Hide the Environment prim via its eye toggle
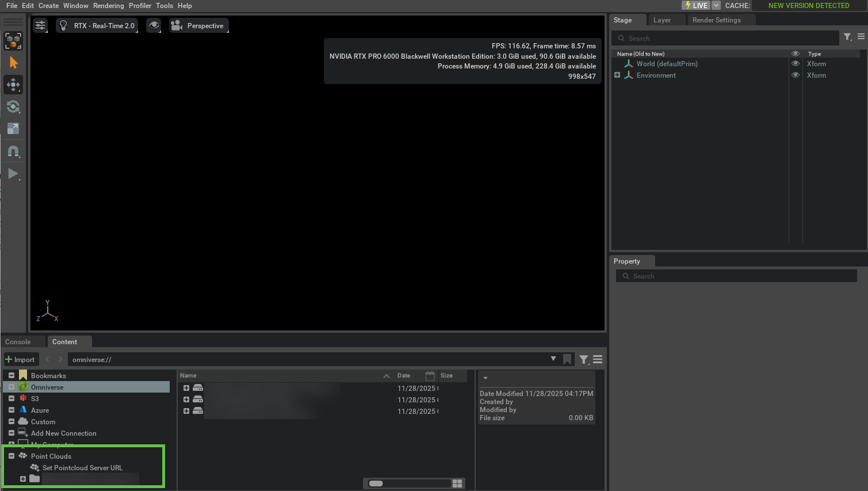 (x=796, y=75)
